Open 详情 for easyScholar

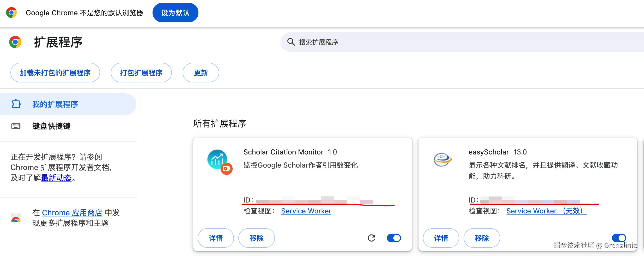pos(441,238)
